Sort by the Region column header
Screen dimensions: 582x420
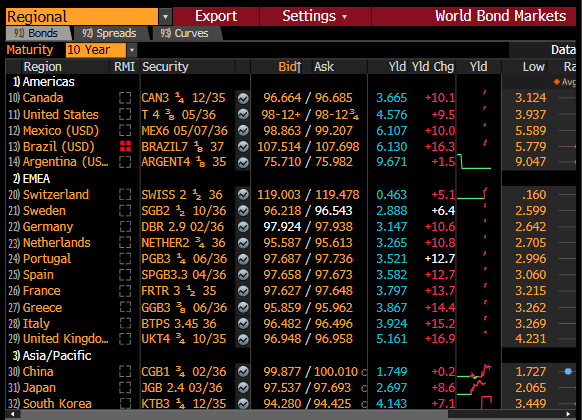tap(43, 67)
